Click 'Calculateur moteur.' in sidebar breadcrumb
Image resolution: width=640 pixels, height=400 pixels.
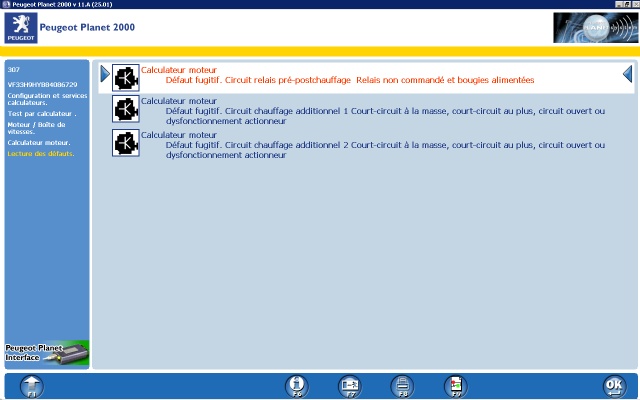pos(39,143)
